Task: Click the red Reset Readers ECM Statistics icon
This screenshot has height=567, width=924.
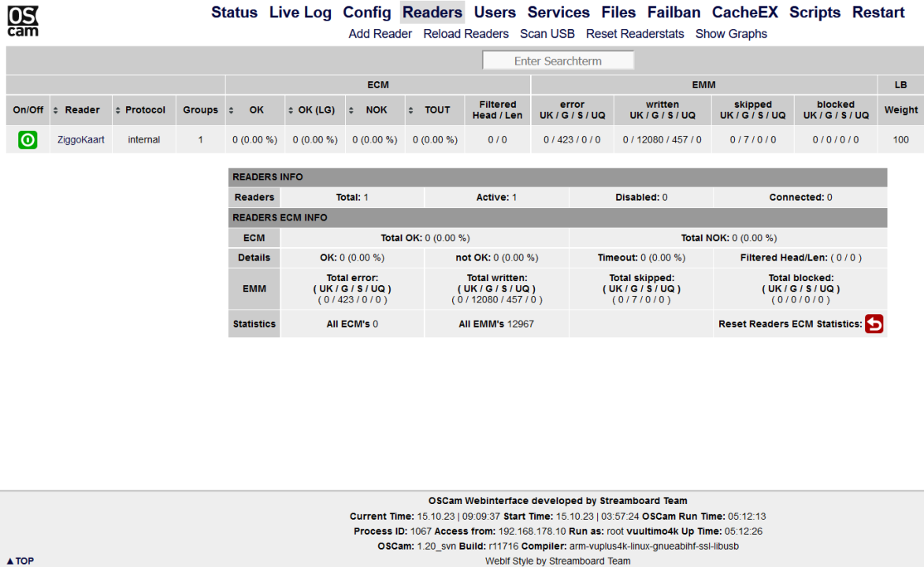Action: click(x=874, y=324)
